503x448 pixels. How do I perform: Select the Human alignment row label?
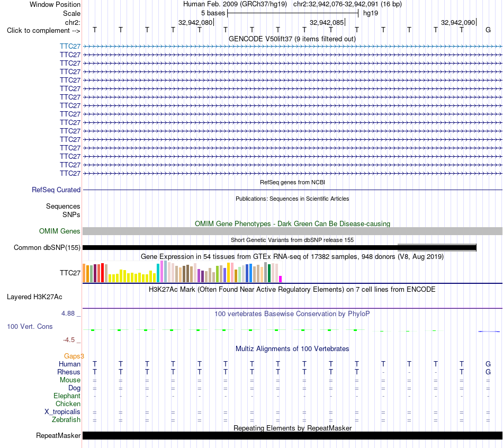69,364
